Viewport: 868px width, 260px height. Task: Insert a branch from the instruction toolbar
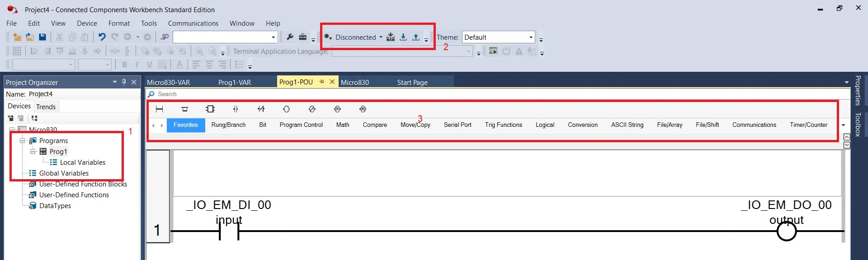click(x=184, y=109)
